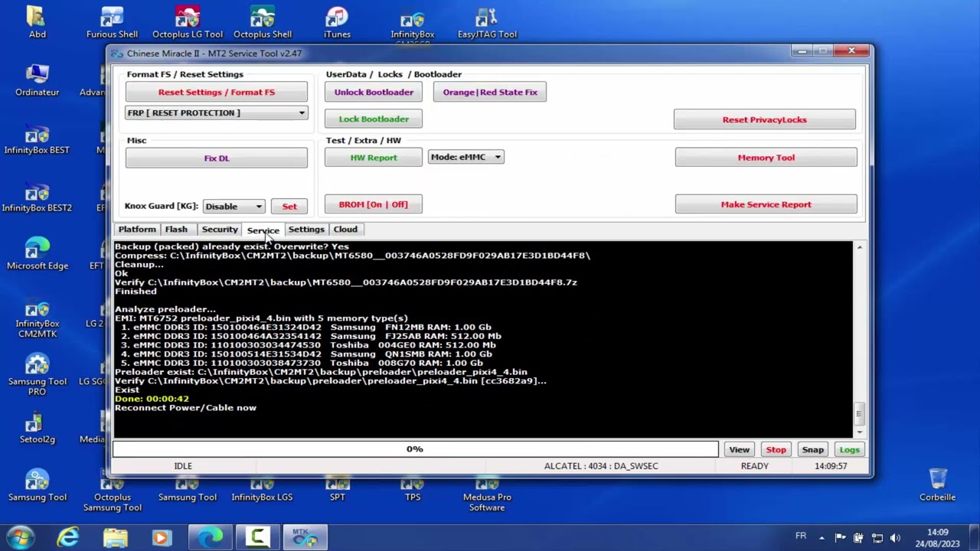Open Ordinateur desktop icon

(37, 80)
